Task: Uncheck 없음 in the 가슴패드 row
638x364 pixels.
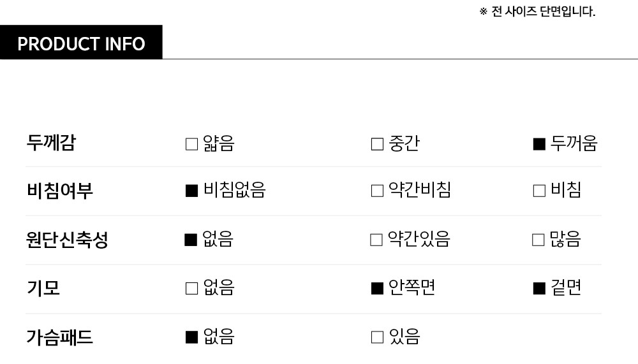Action: click(191, 337)
